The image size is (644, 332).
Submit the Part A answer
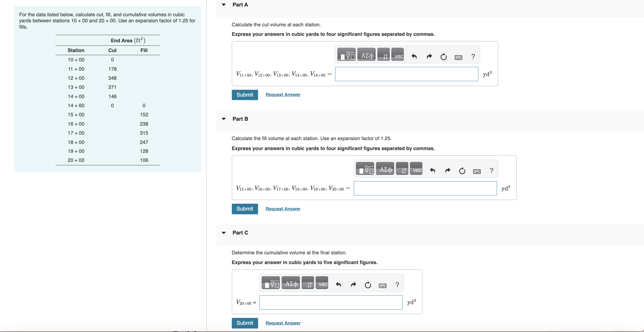click(245, 95)
